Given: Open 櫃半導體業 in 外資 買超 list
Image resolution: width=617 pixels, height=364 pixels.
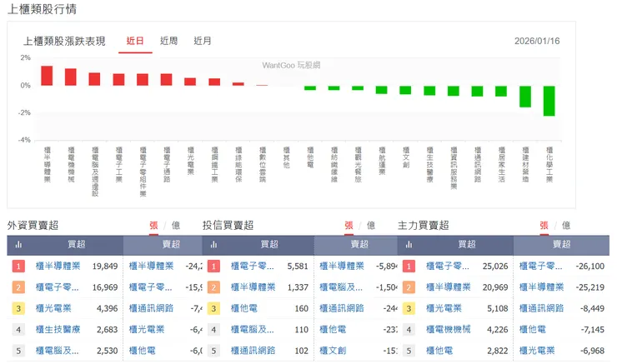Looking at the screenshot, I should click(58, 266).
